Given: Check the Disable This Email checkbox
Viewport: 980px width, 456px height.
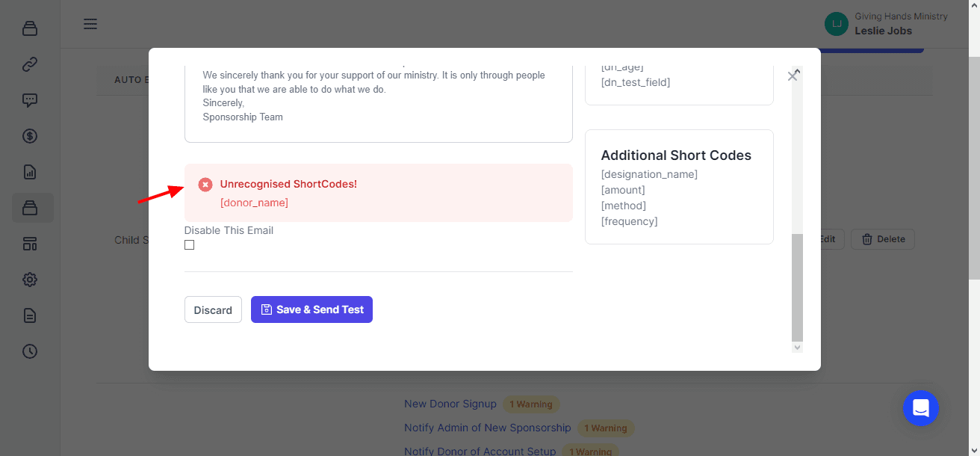Looking at the screenshot, I should (x=190, y=245).
